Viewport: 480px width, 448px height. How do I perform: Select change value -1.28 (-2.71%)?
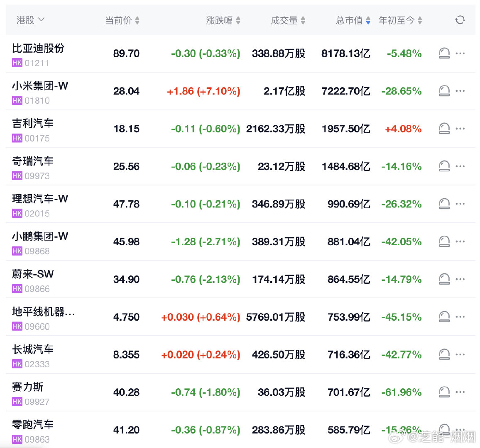click(206, 242)
